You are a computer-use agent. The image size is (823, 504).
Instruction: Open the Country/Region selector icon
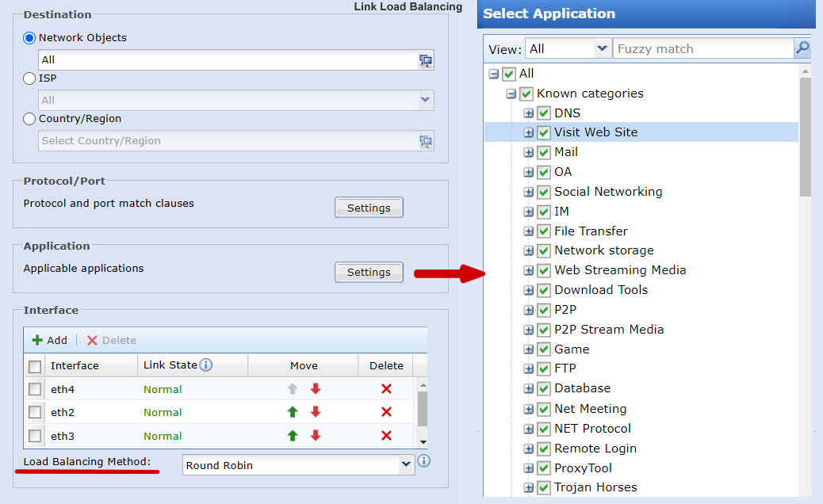pos(425,140)
